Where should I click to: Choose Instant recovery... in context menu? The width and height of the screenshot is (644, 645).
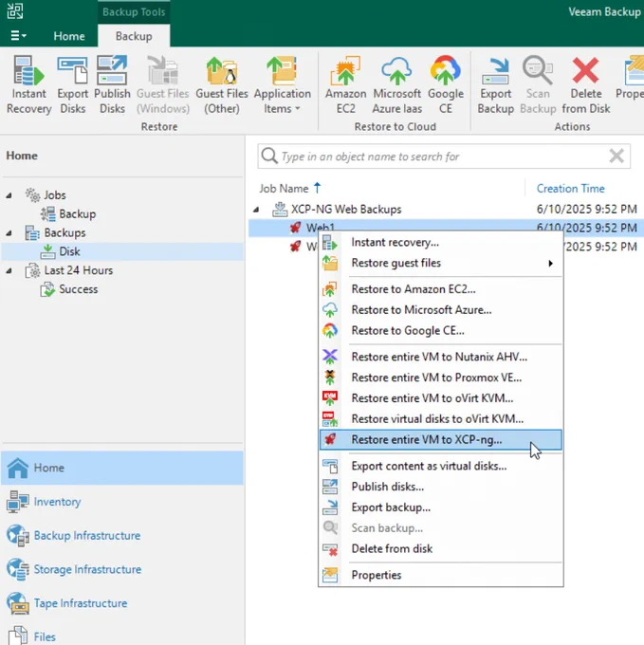click(440, 242)
